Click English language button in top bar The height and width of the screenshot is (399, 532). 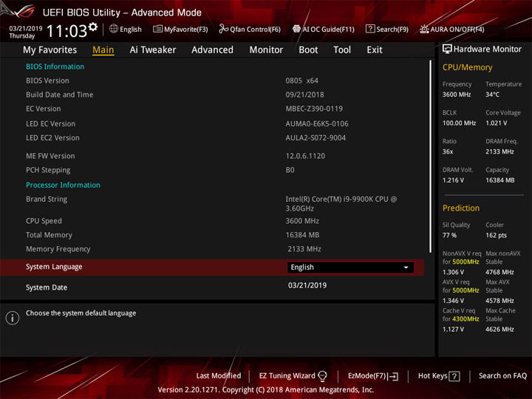point(126,29)
